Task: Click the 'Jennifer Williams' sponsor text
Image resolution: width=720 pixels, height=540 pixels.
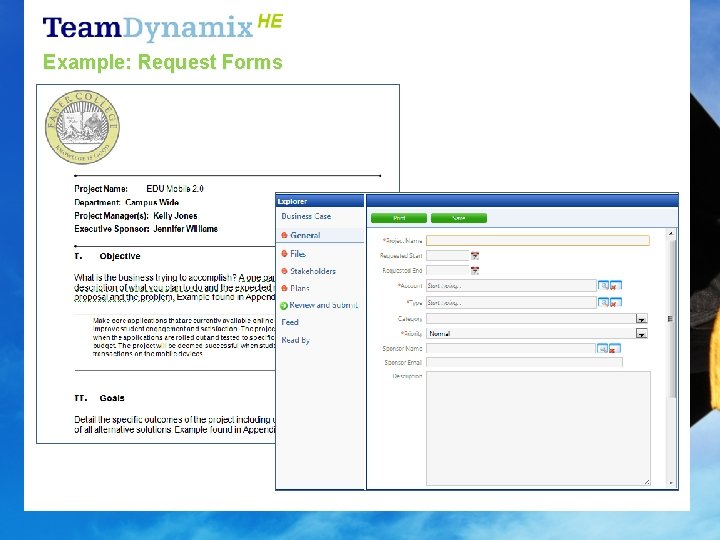Action: 186,229
